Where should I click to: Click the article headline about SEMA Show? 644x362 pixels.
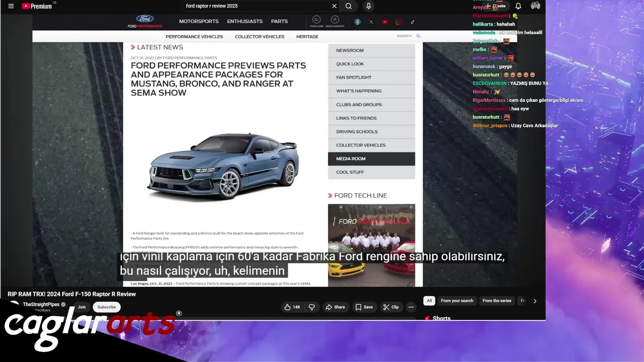pyautogui.click(x=218, y=79)
